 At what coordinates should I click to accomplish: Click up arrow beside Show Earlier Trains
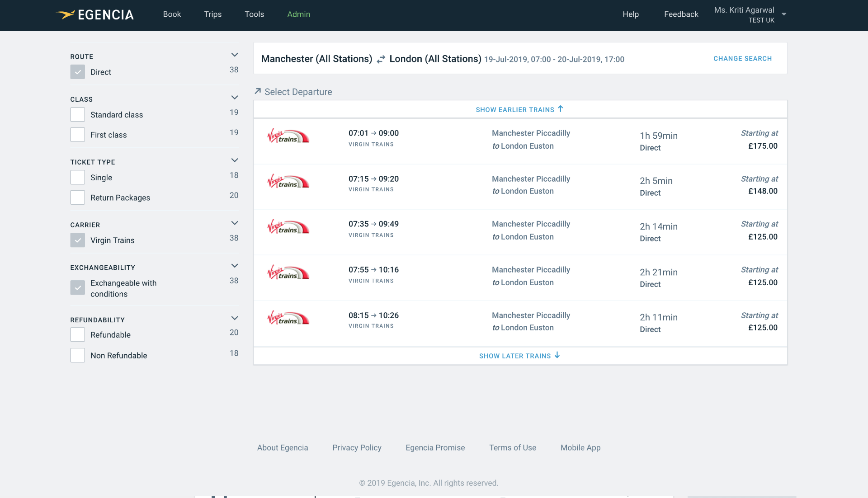tap(561, 109)
